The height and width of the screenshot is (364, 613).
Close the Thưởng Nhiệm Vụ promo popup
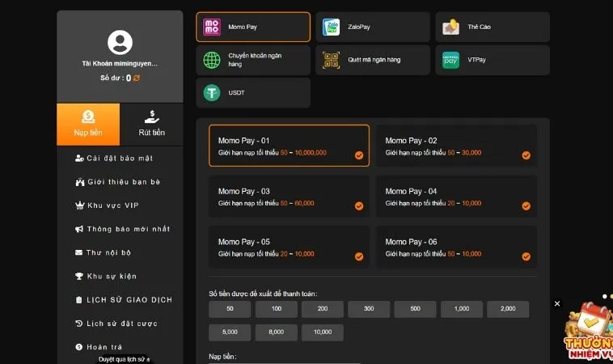(557, 303)
